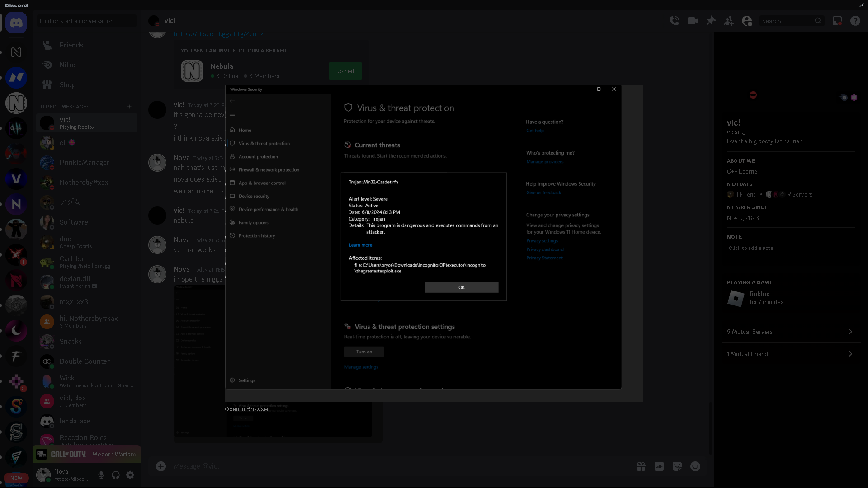This screenshot has width=868, height=488.
Task: Start a video call
Action: (x=693, y=21)
